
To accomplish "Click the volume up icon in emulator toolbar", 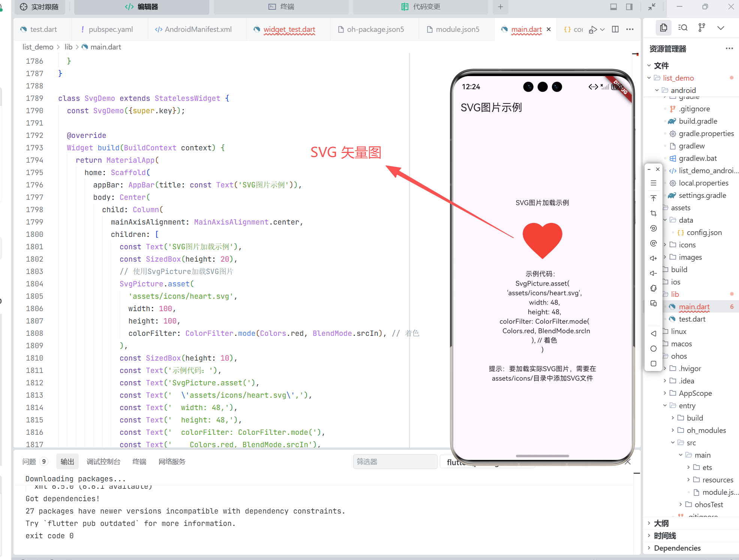I will (x=653, y=258).
